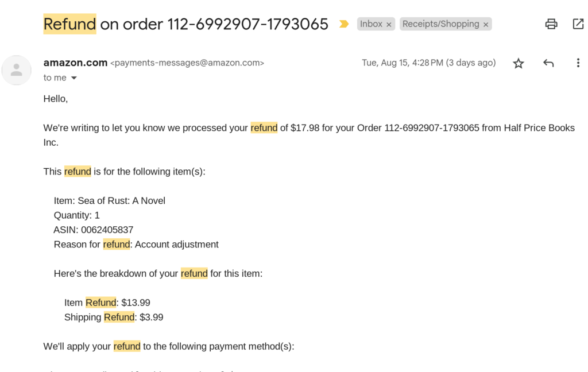The height and width of the screenshot is (372, 588).
Task: Click the subject line Refund on order
Action: [x=185, y=24]
